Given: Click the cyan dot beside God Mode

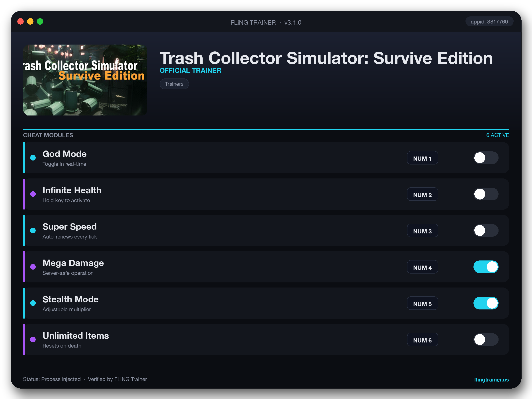Looking at the screenshot, I should [33, 158].
